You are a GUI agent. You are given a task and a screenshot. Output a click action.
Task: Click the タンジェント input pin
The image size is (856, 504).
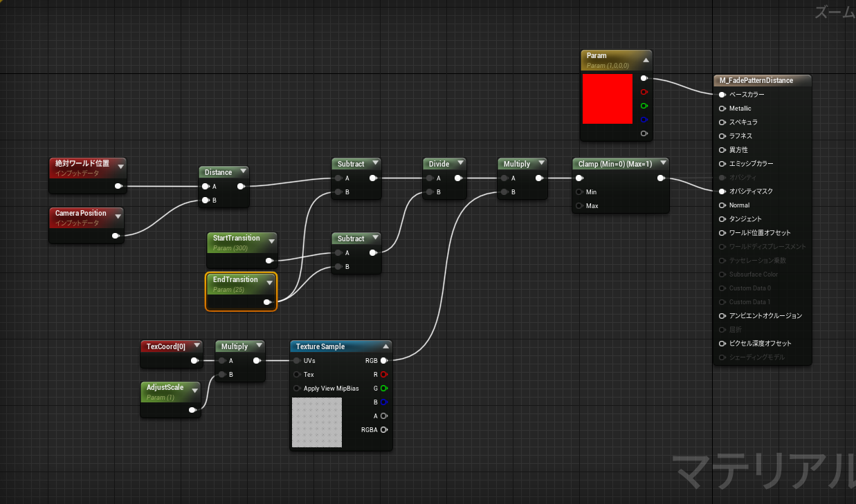coord(722,219)
